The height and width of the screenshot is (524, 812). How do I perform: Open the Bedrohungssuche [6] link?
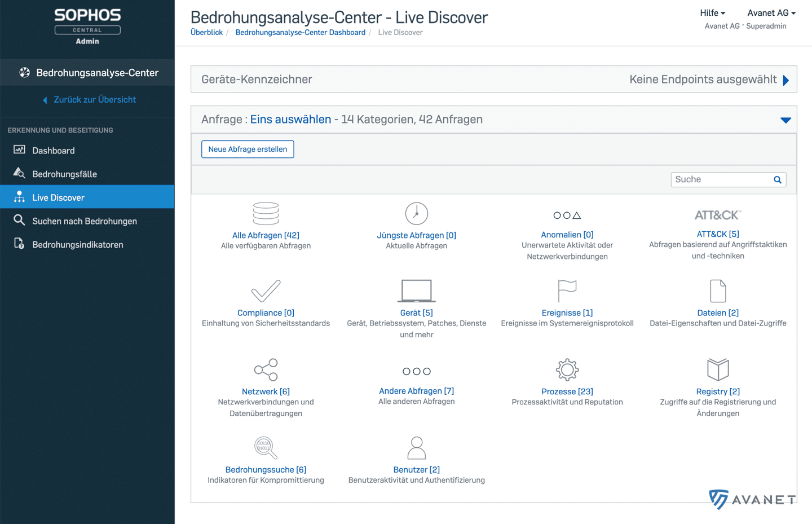click(x=266, y=470)
